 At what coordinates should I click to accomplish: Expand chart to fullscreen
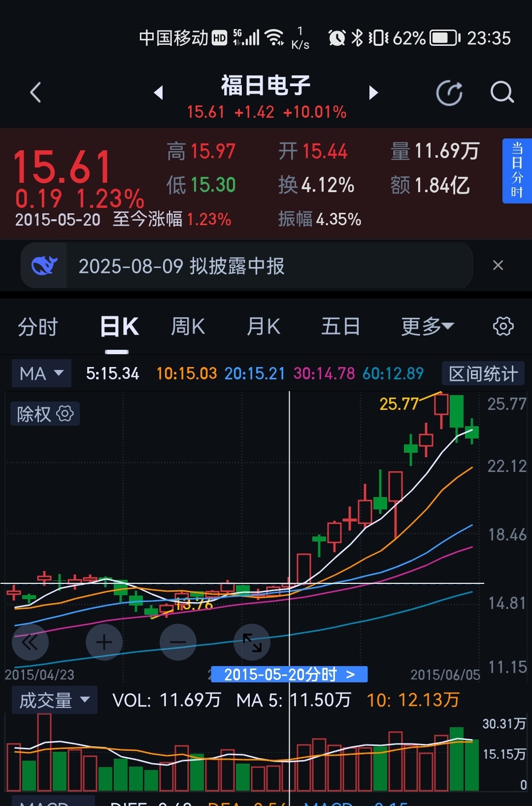252,642
